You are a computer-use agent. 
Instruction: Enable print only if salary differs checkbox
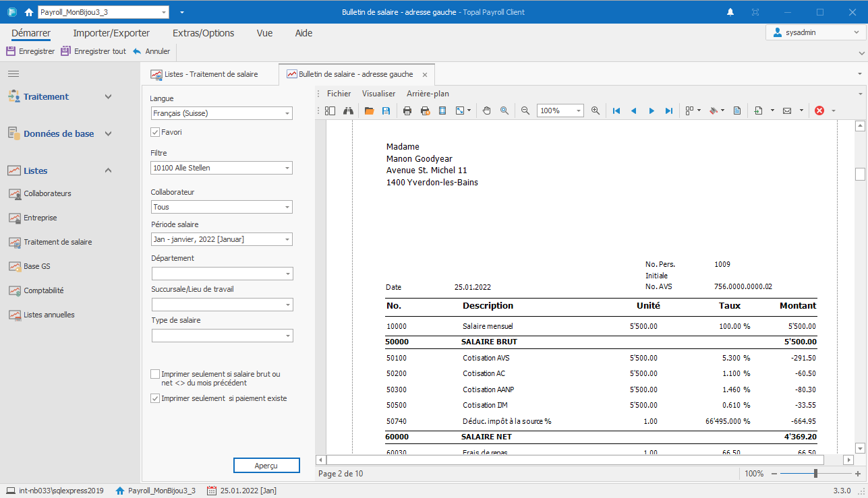coord(155,374)
